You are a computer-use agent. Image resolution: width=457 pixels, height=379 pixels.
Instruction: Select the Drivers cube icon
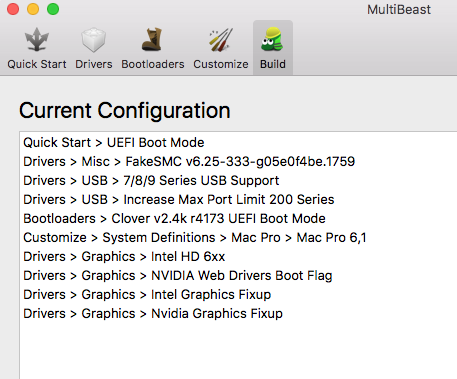tap(94, 40)
